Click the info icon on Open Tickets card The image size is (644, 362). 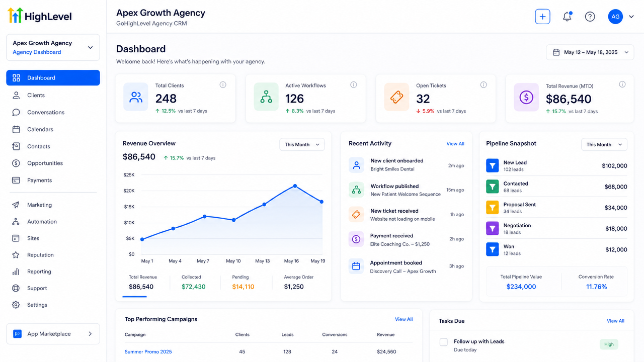[x=484, y=84]
